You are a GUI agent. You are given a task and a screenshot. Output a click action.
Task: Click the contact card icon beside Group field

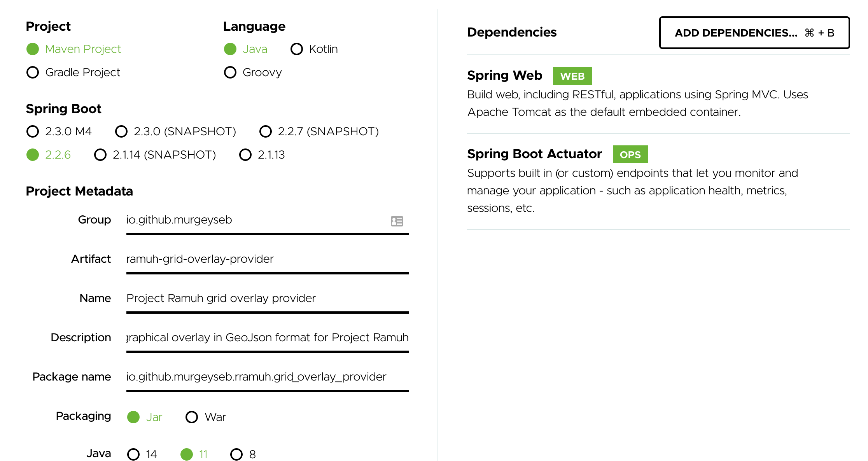coord(396,221)
